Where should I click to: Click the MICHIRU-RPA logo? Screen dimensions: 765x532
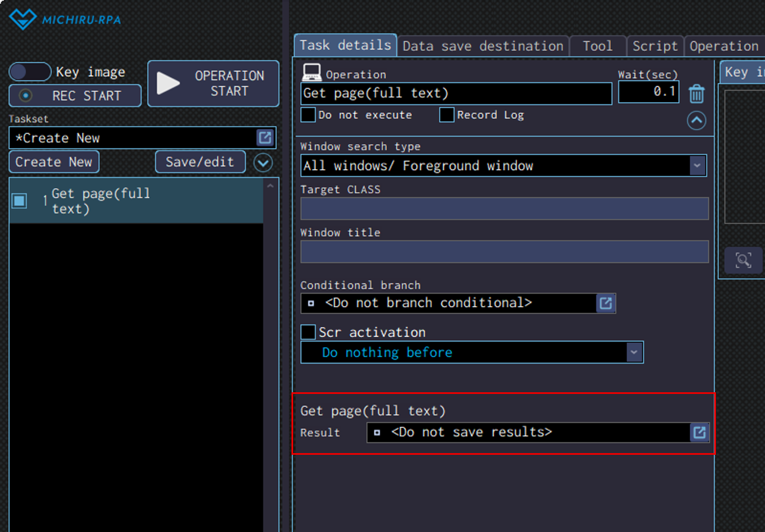[65, 19]
